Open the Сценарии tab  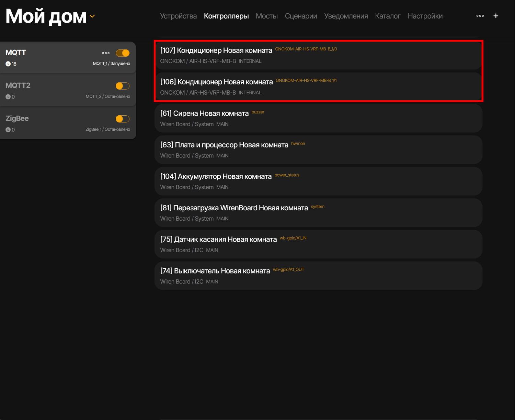click(x=301, y=16)
